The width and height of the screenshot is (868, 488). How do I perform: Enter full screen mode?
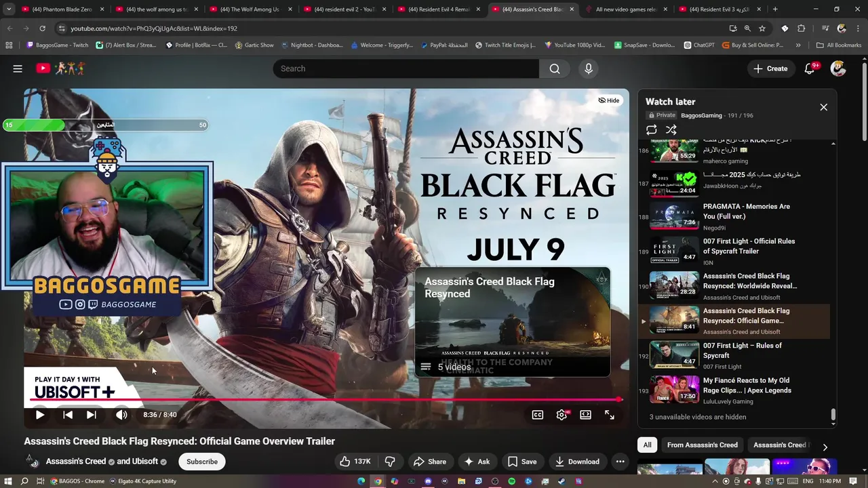click(x=610, y=415)
